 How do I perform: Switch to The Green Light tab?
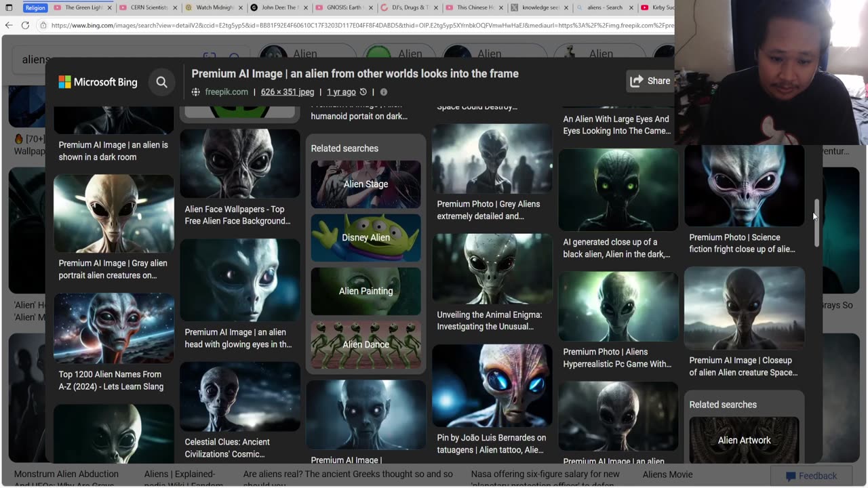click(82, 7)
